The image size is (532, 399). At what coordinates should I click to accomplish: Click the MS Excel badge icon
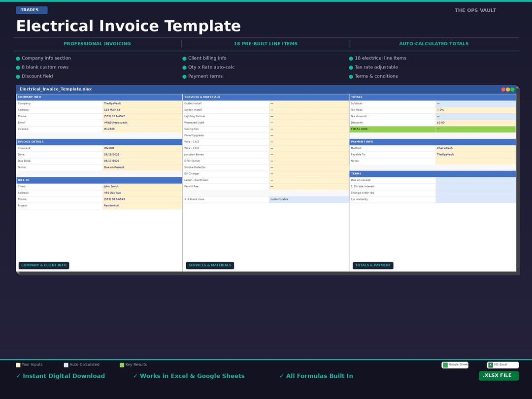tap(490, 365)
